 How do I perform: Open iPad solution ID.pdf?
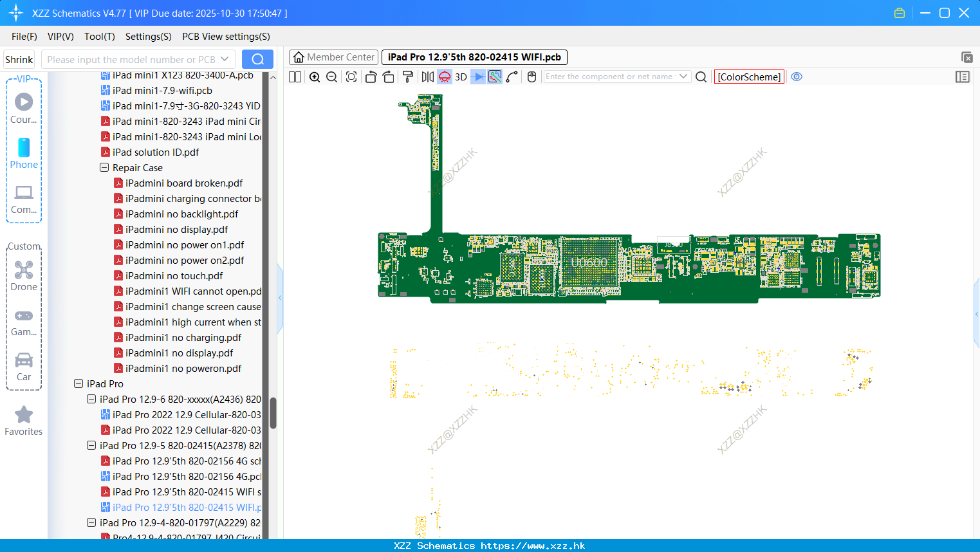[x=156, y=152]
